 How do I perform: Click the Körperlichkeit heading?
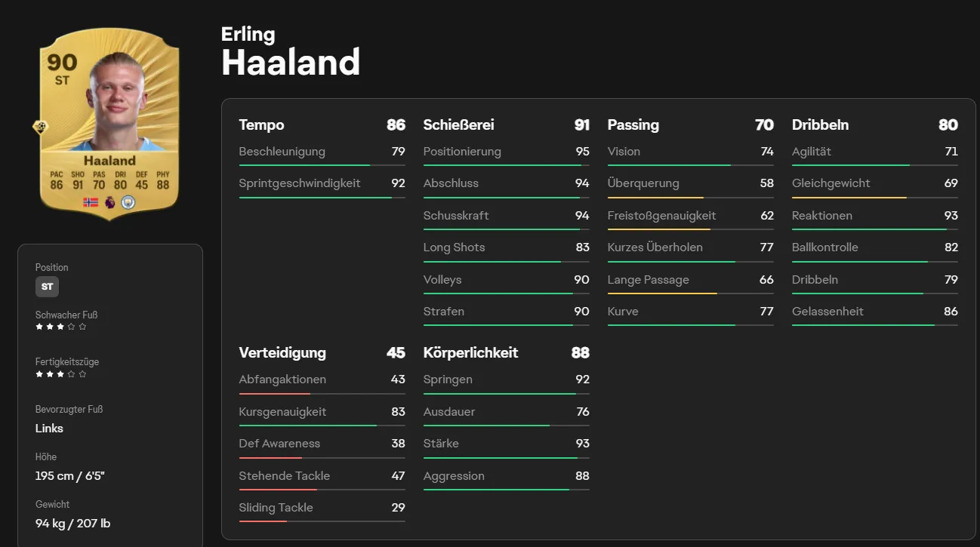[470, 352]
